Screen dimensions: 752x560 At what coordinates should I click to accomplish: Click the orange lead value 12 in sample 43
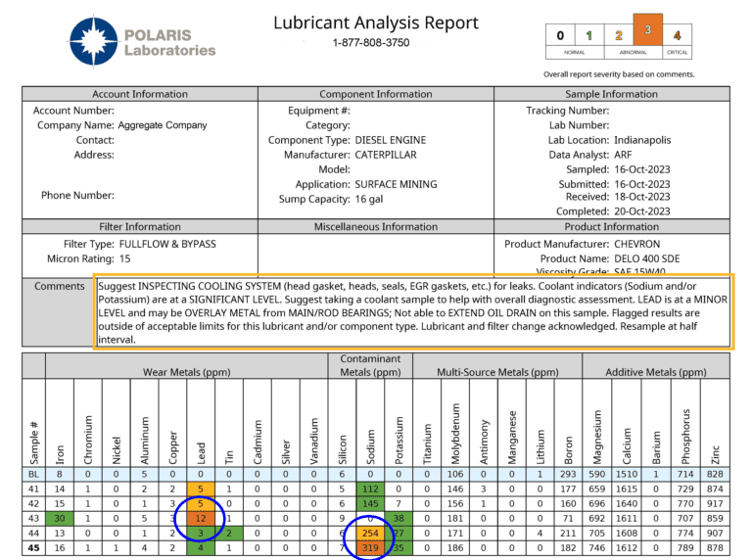[201, 518]
